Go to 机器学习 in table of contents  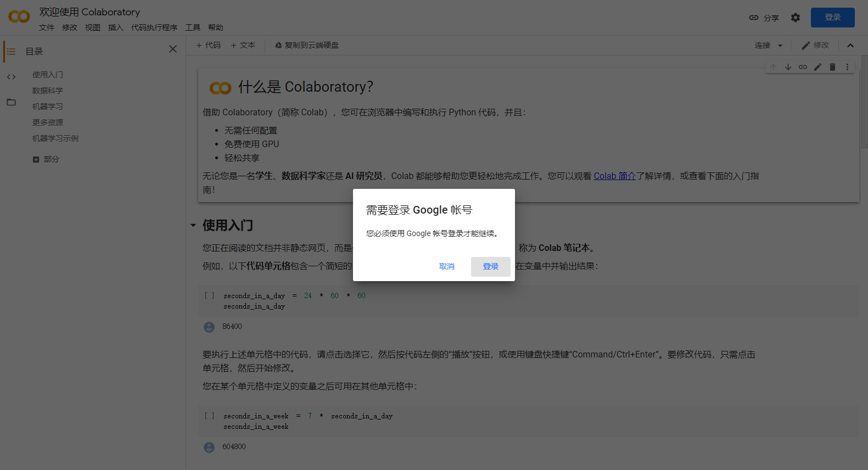pos(48,107)
